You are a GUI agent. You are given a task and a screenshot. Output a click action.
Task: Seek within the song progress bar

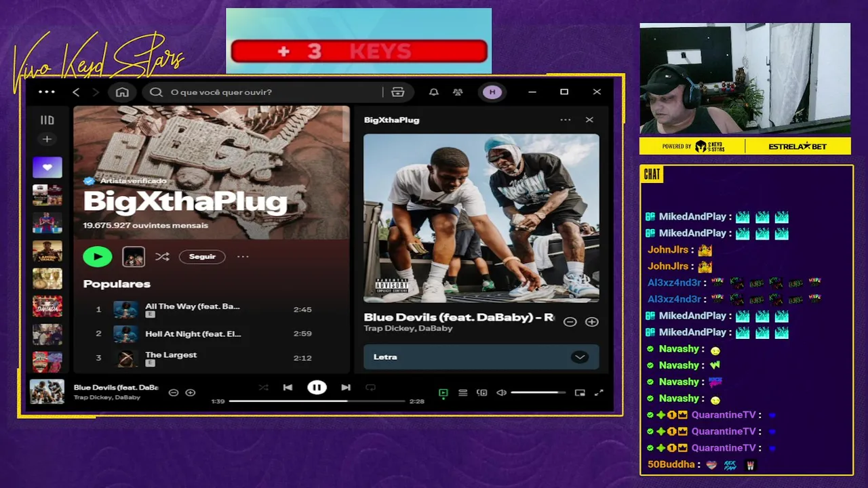pyautogui.click(x=317, y=401)
